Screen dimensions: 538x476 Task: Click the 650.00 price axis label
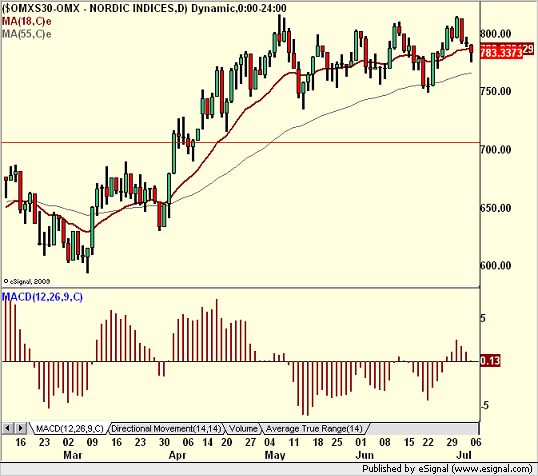coord(495,208)
